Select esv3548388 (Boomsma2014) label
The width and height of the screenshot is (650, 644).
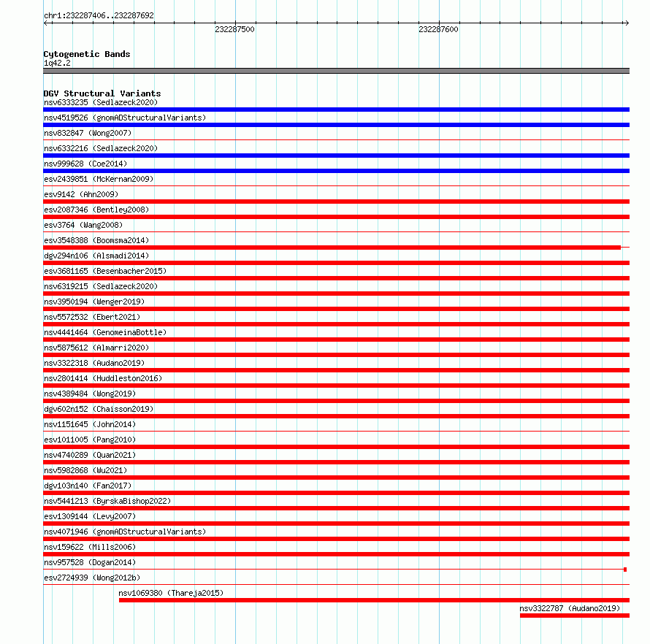[x=96, y=240]
